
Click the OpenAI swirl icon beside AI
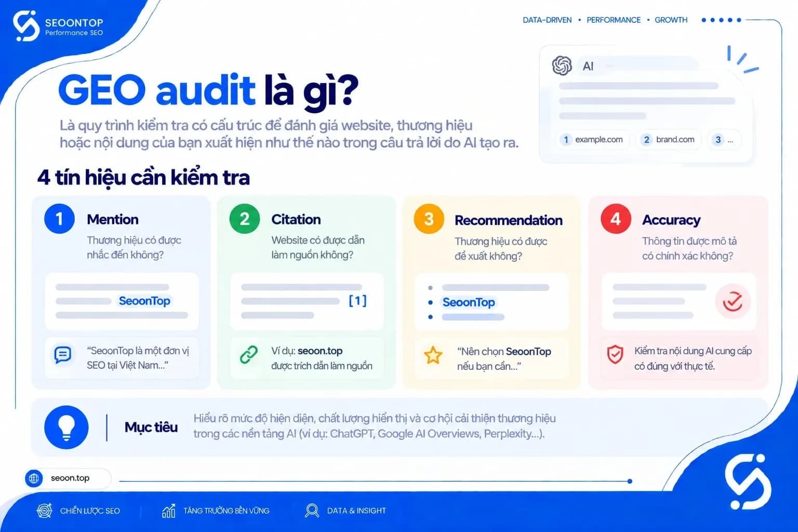(562, 66)
